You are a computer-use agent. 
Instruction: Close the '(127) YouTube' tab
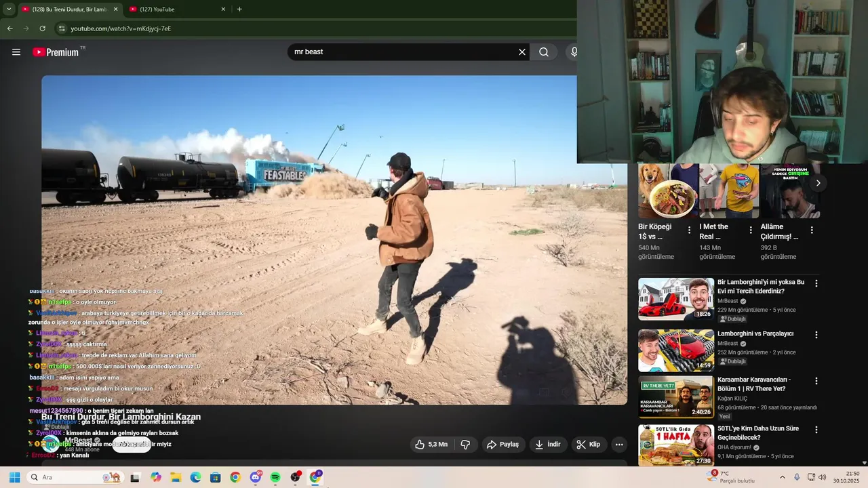(x=223, y=9)
